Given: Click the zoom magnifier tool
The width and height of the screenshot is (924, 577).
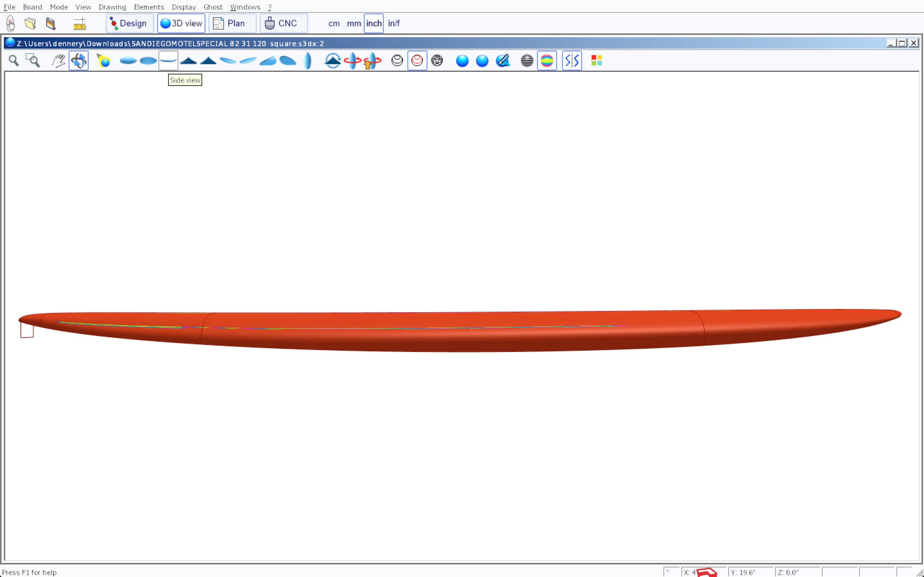Looking at the screenshot, I should point(14,61).
